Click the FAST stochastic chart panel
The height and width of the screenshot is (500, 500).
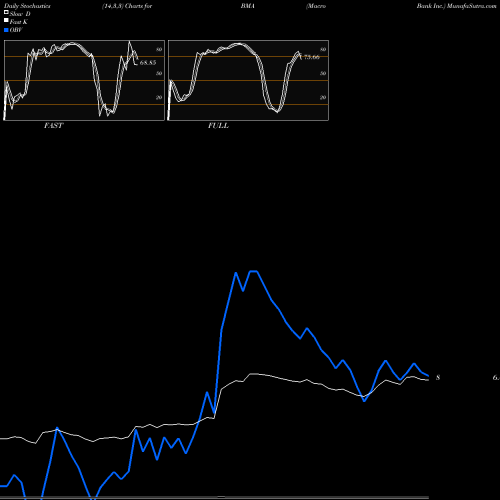(x=84, y=80)
